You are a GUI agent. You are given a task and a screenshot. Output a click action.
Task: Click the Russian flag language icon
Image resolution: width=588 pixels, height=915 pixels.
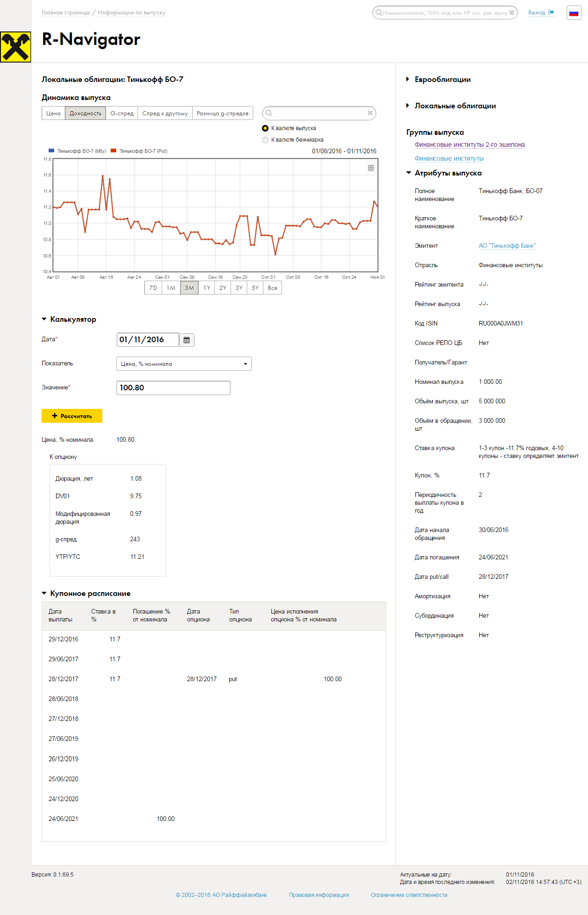[574, 13]
